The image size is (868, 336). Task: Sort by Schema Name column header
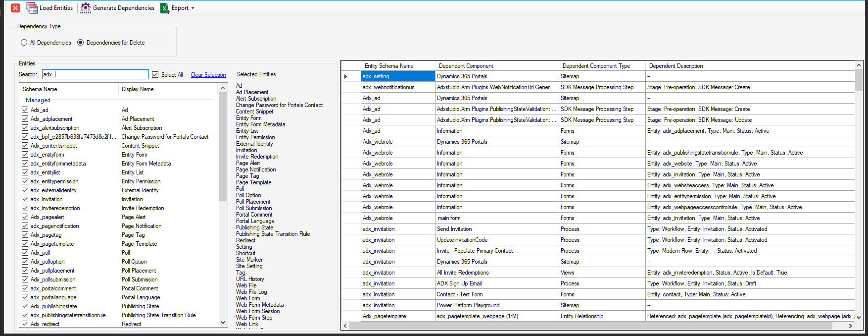point(69,89)
